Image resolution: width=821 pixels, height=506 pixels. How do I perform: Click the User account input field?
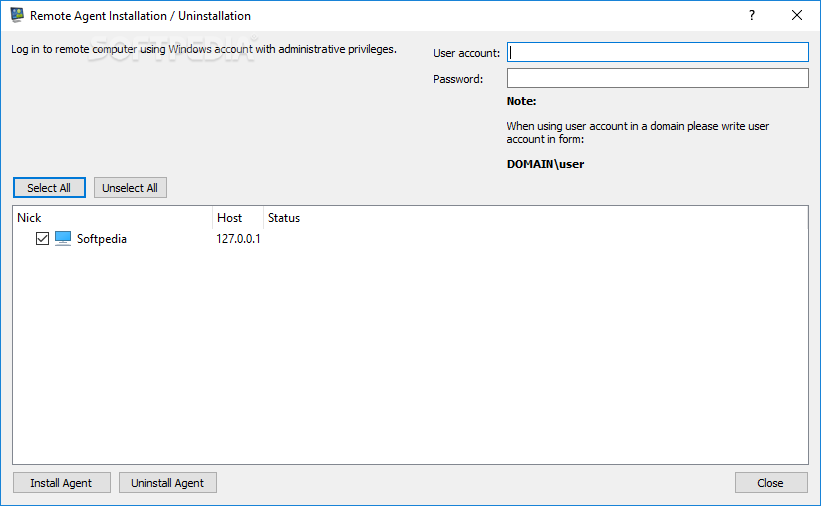pyautogui.click(x=658, y=52)
